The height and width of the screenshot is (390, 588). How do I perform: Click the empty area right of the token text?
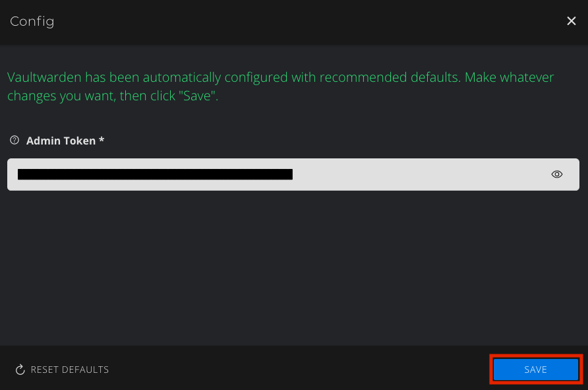coord(422,174)
